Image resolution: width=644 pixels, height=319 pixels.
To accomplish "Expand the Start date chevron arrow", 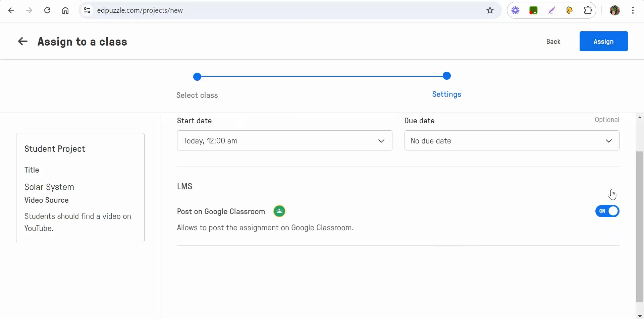I will click(x=381, y=141).
